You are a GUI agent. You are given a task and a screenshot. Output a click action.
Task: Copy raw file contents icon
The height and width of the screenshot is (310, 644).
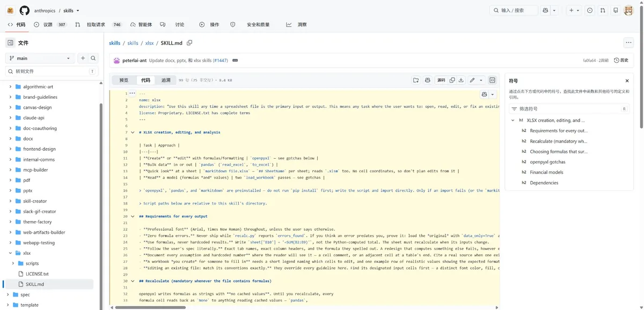[x=452, y=80]
